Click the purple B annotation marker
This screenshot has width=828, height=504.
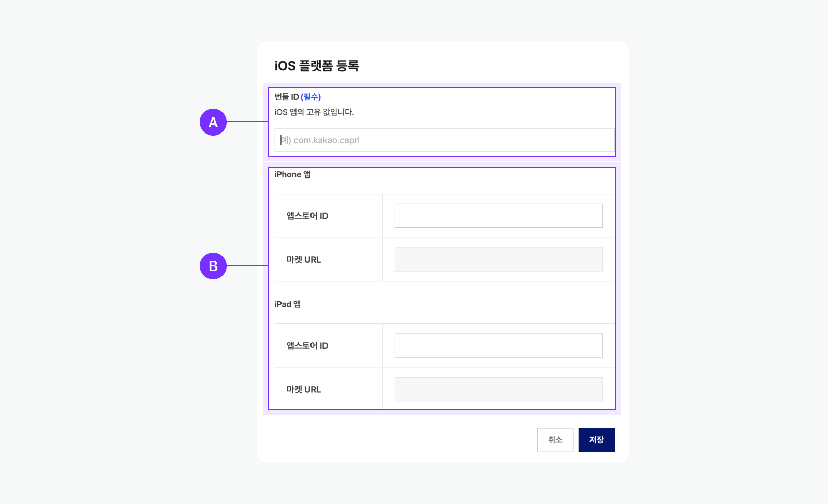point(213,266)
